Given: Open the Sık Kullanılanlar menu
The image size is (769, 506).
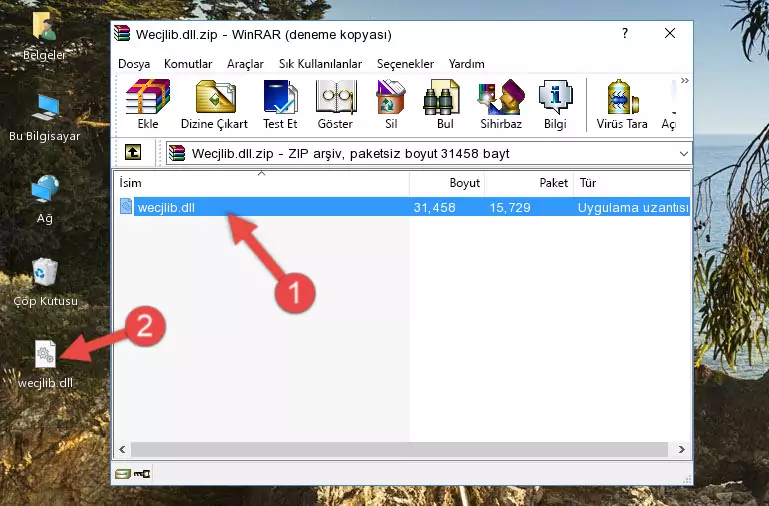Looking at the screenshot, I should pos(320,64).
